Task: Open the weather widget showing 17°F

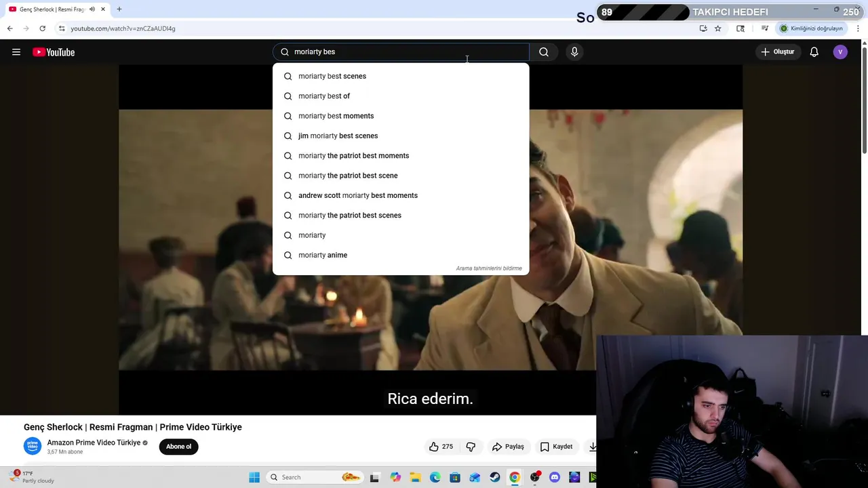Action: pos(33,477)
